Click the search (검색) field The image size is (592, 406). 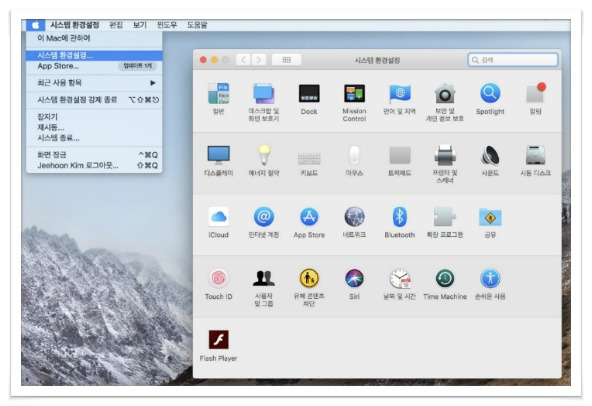point(513,60)
